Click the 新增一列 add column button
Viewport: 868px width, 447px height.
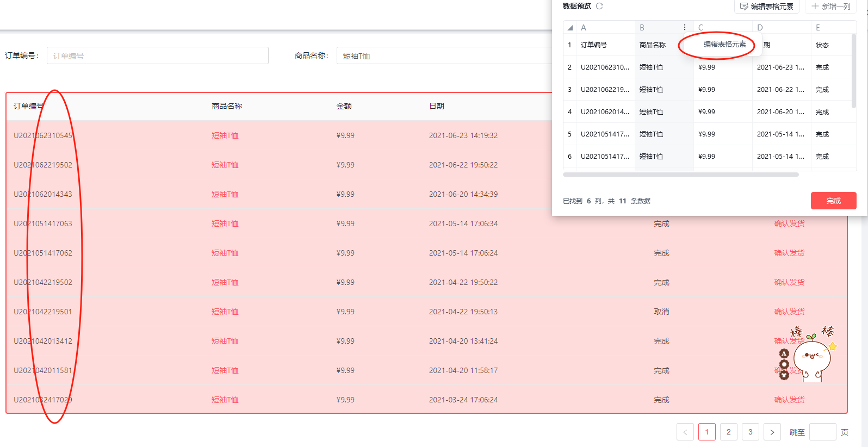pyautogui.click(x=830, y=7)
